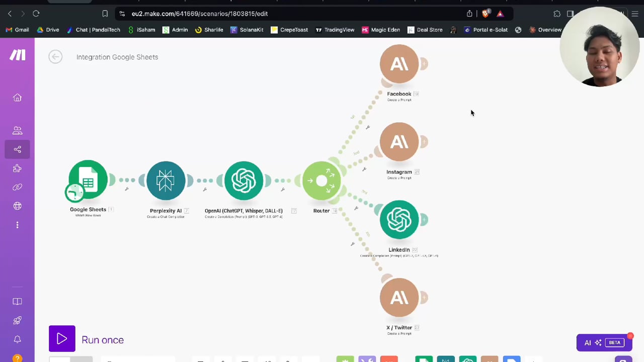The image size is (644, 362).
Task: Open the TradingView bookmark
Action: pos(335,30)
